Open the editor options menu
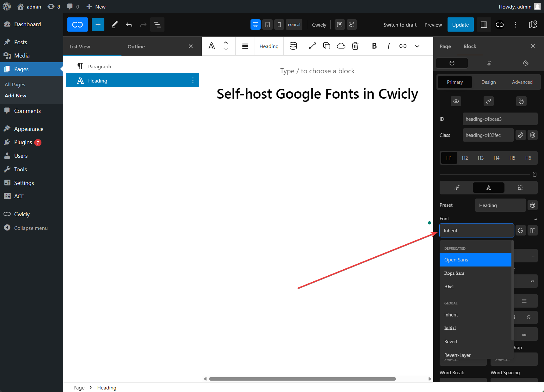544x392 pixels. point(516,25)
